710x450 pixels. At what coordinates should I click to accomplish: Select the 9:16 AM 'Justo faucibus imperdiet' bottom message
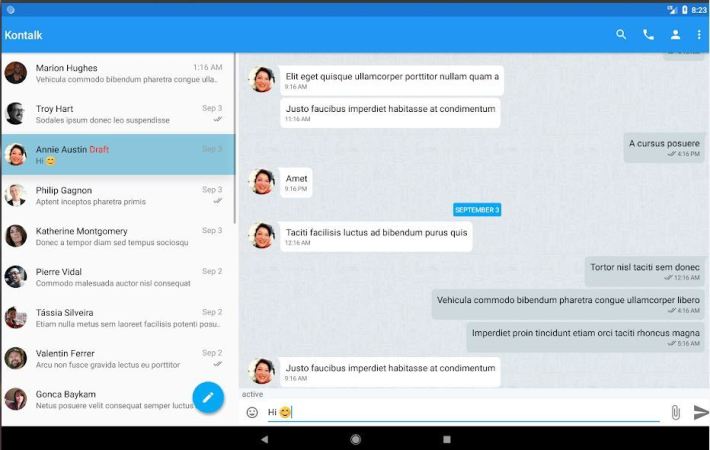click(390, 372)
